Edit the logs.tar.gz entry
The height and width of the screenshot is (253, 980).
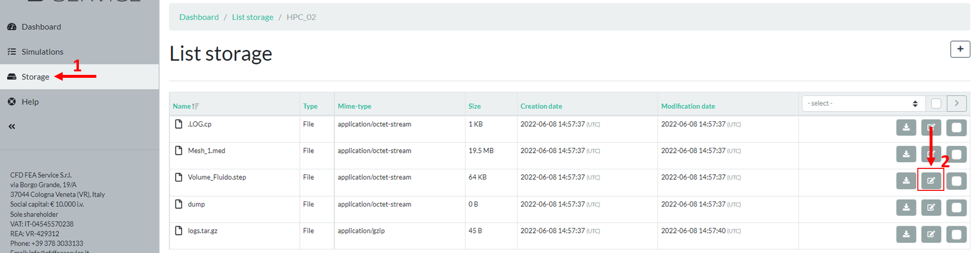click(x=931, y=234)
